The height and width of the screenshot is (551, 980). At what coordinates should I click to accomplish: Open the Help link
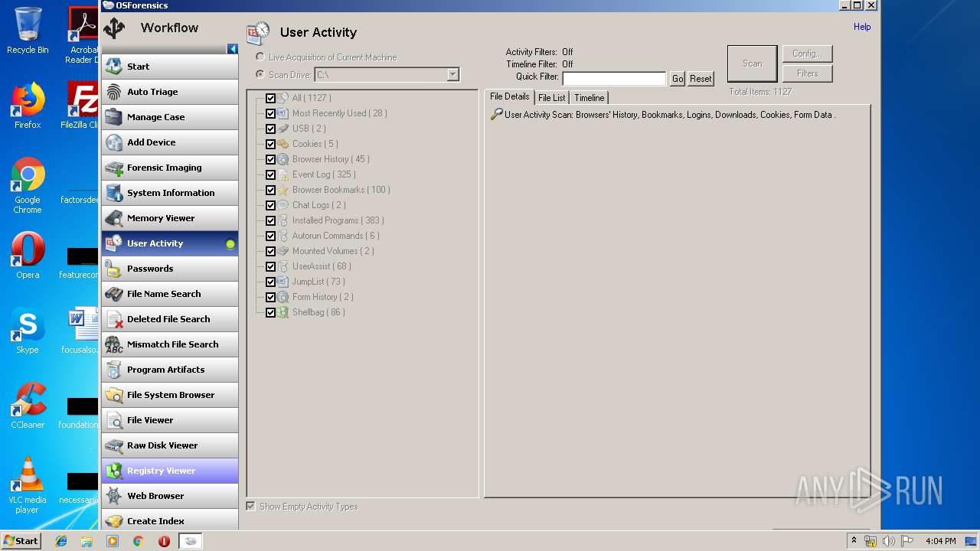pyautogui.click(x=862, y=27)
